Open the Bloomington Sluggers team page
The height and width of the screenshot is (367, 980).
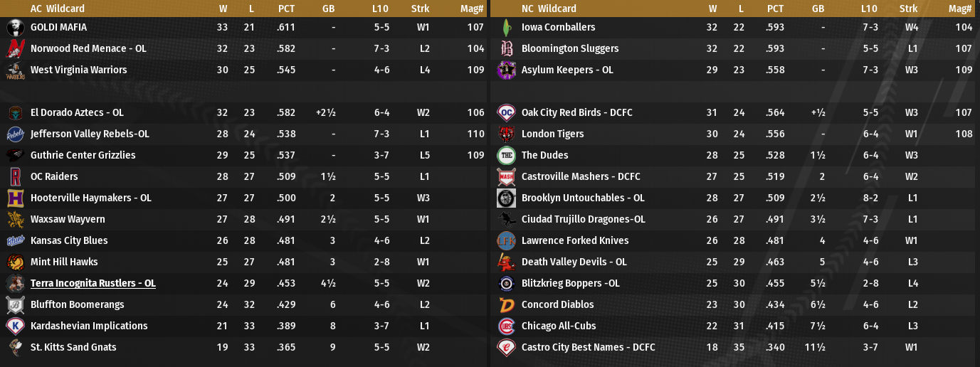569,48
